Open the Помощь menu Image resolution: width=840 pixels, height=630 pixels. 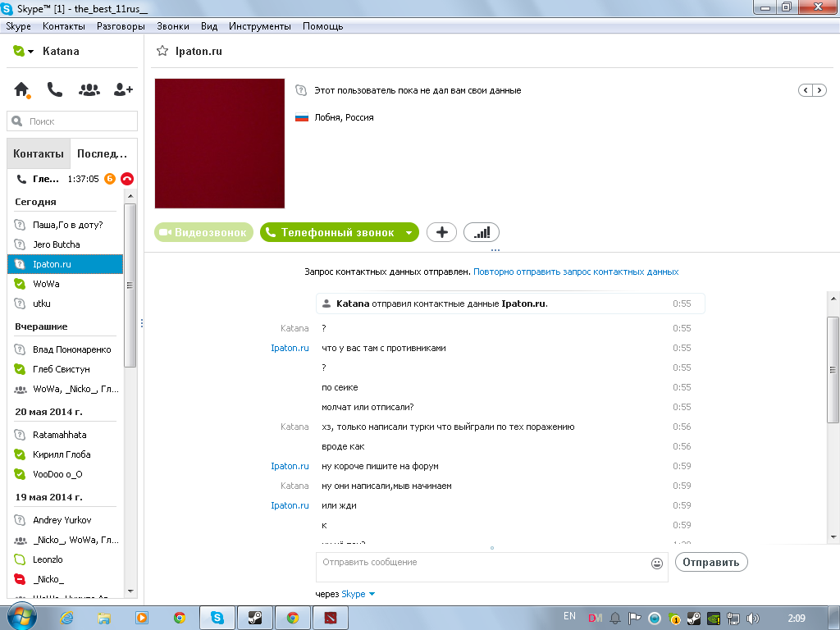pos(322,26)
